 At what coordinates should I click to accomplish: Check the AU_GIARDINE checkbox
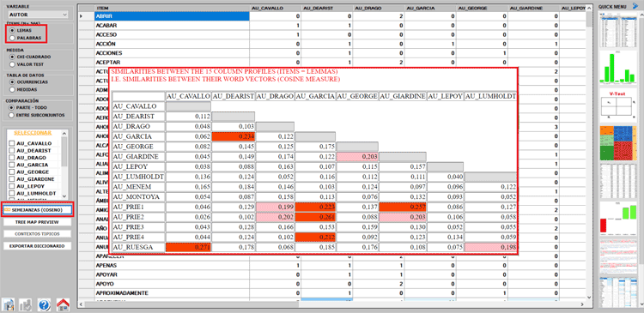(11, 179)
